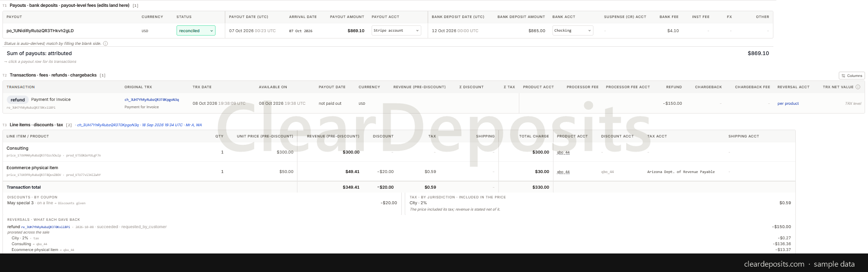This screenshot has height=272, width=868.
Task: Click the Sum of payouts: attributed label
Action: 39,54
